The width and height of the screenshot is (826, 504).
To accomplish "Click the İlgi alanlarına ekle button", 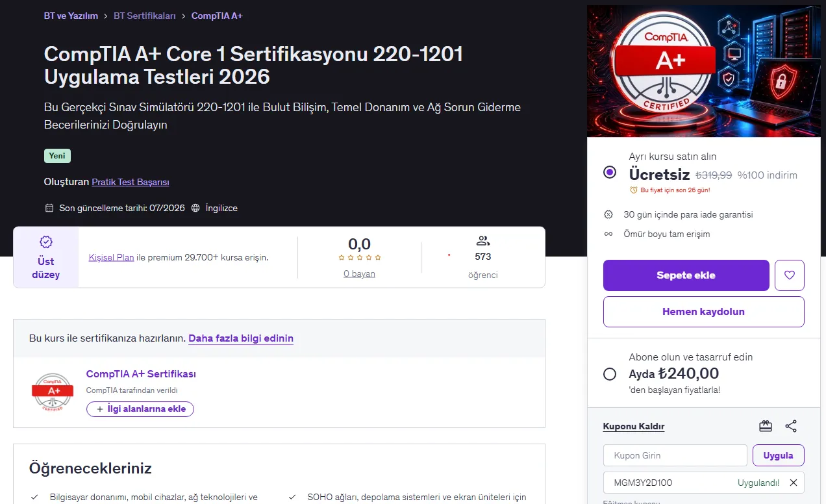I will [140, 409].
